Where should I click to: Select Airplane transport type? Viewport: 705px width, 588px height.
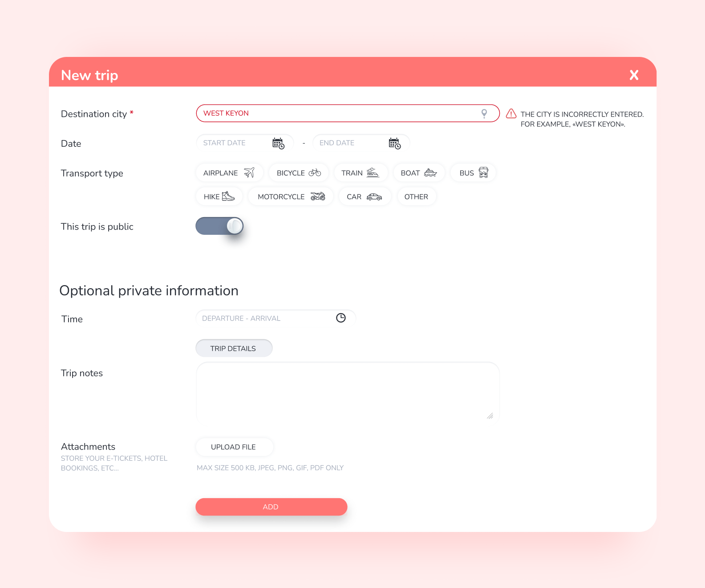click(x=229, y=173)
